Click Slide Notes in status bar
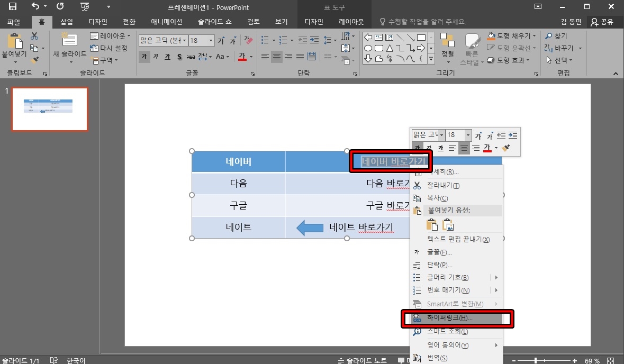624x364 pixels. pos(362,360)
